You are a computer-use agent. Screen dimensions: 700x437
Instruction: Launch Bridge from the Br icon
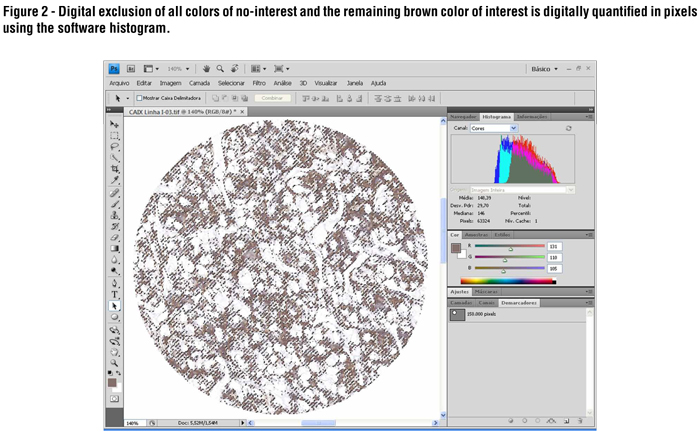point(130,69)
